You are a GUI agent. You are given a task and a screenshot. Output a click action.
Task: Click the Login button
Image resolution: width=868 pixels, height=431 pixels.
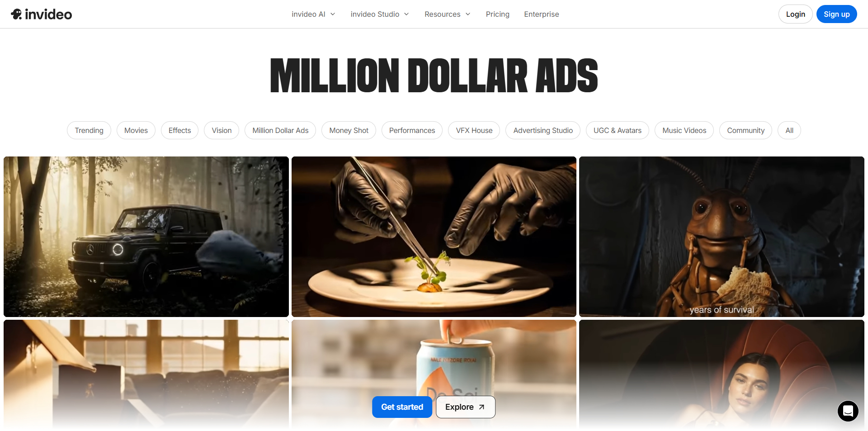795,14
